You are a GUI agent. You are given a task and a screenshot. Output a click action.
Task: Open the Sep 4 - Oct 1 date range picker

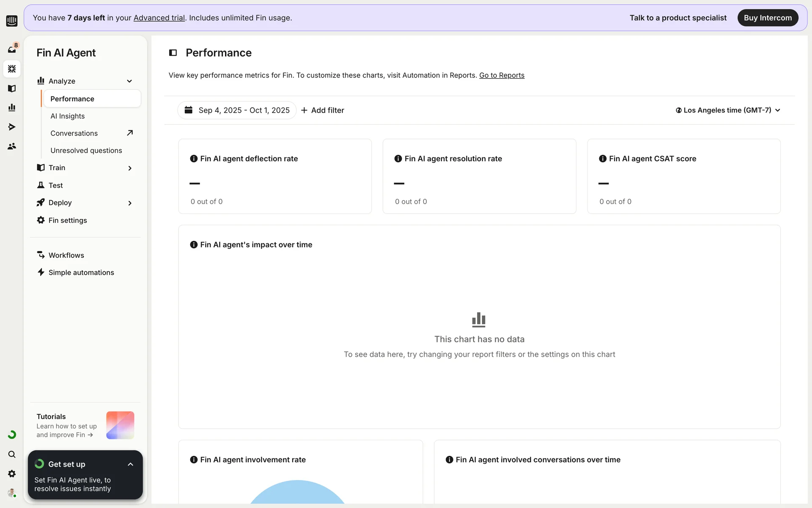click(x=237, y=110)
